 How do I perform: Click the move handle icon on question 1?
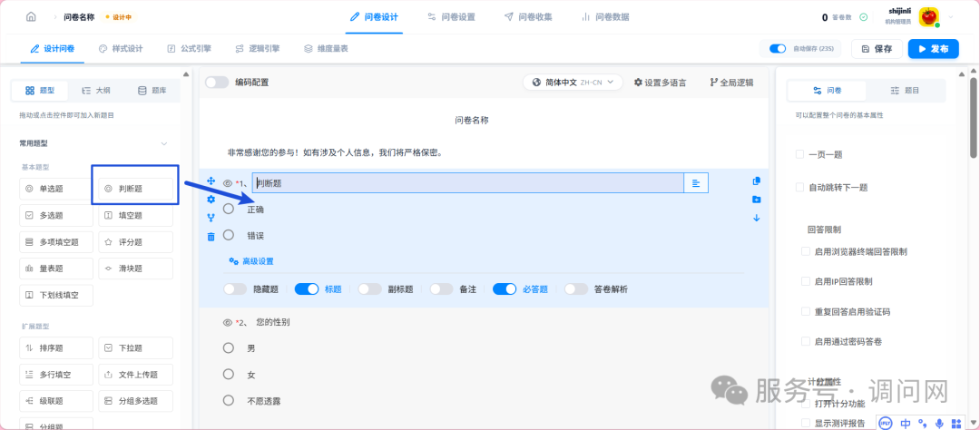(x=211, y=181)
